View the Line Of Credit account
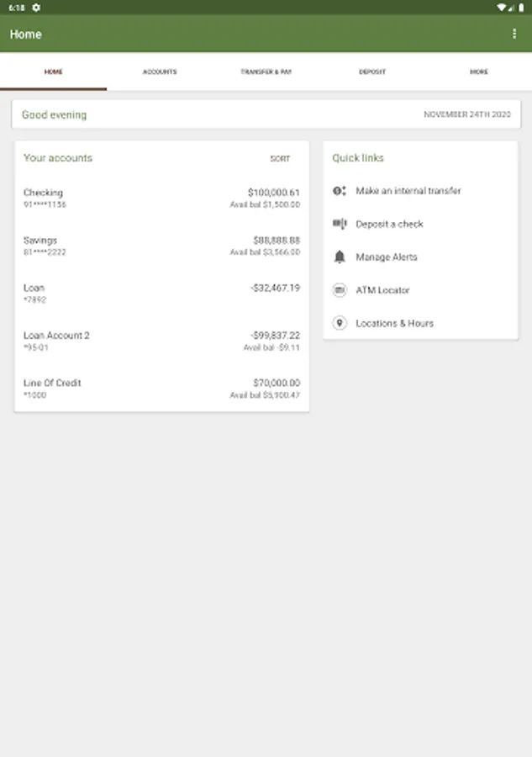The image size is (532, 757). click(161, 389)
